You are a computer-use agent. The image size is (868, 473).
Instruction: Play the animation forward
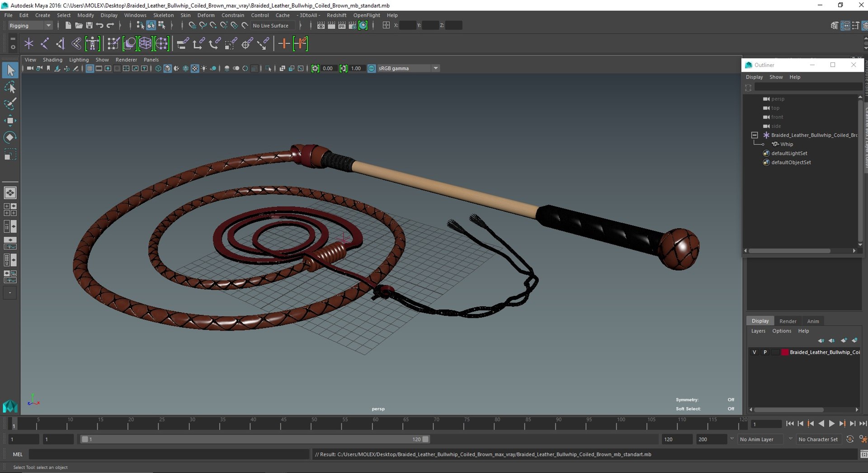pos(831,423)
